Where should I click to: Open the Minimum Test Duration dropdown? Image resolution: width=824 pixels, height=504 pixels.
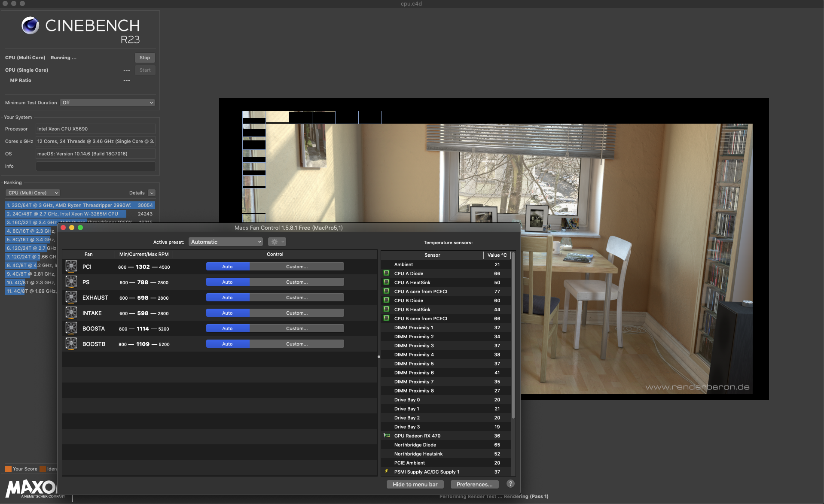(x=107, y=103)
